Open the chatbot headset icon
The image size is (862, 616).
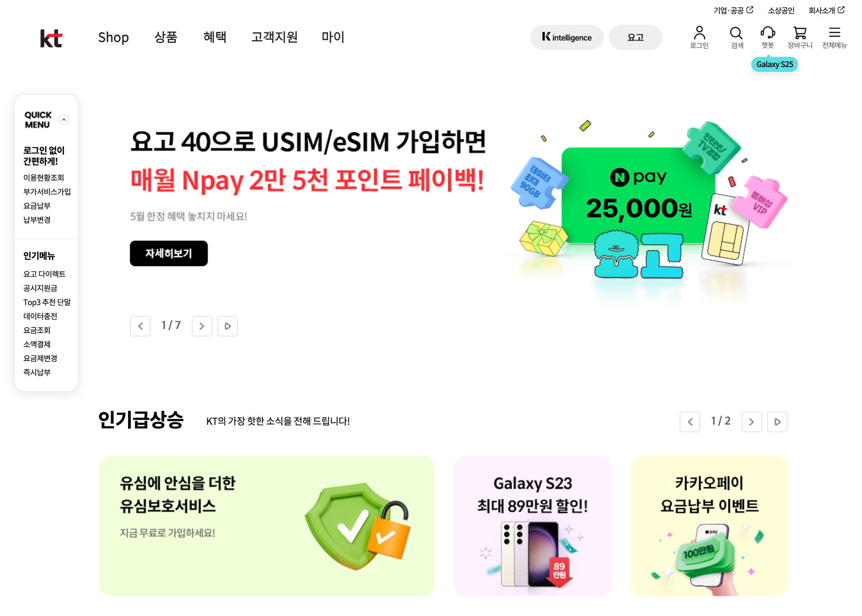[768, 33]
